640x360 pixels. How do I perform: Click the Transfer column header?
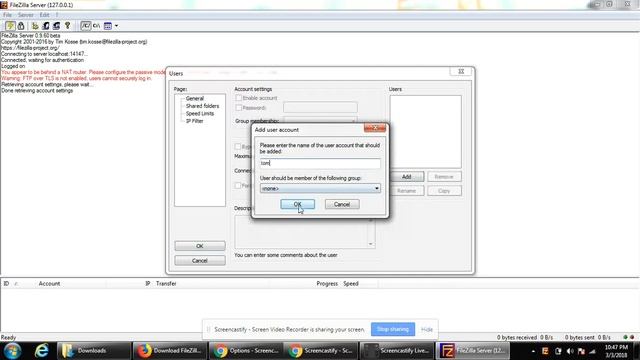[x=166, y=283]
